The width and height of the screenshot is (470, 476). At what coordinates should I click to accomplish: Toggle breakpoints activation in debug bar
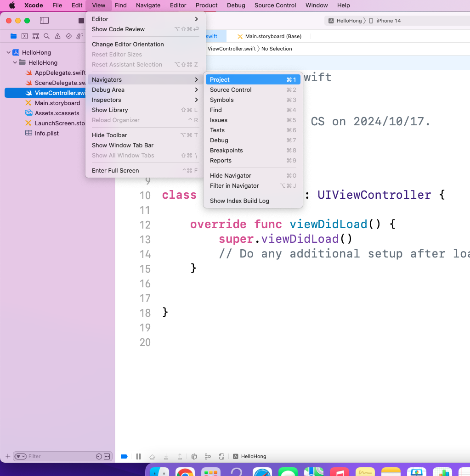[x=124, y=456]
